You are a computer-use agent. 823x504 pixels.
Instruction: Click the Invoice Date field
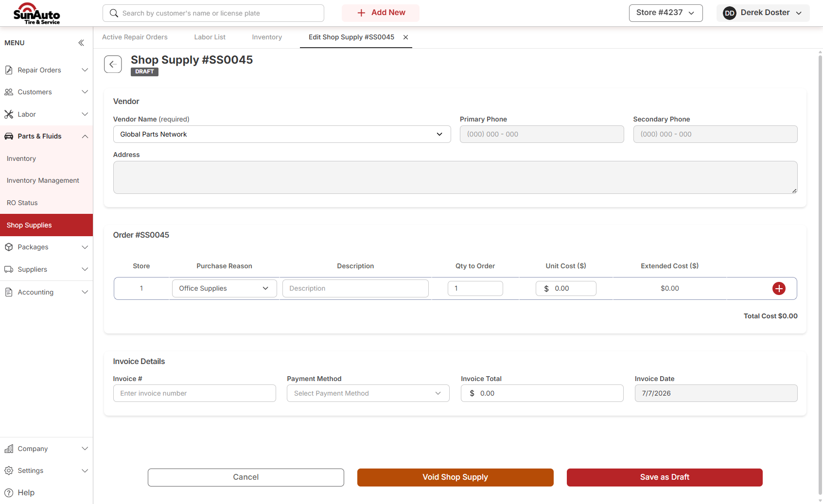tap(716, 393)
